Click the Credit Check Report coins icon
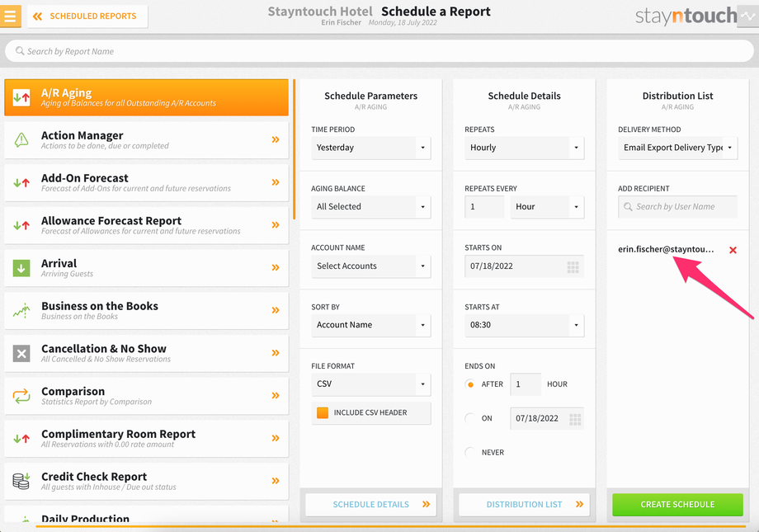 click(x=21, y=481)
